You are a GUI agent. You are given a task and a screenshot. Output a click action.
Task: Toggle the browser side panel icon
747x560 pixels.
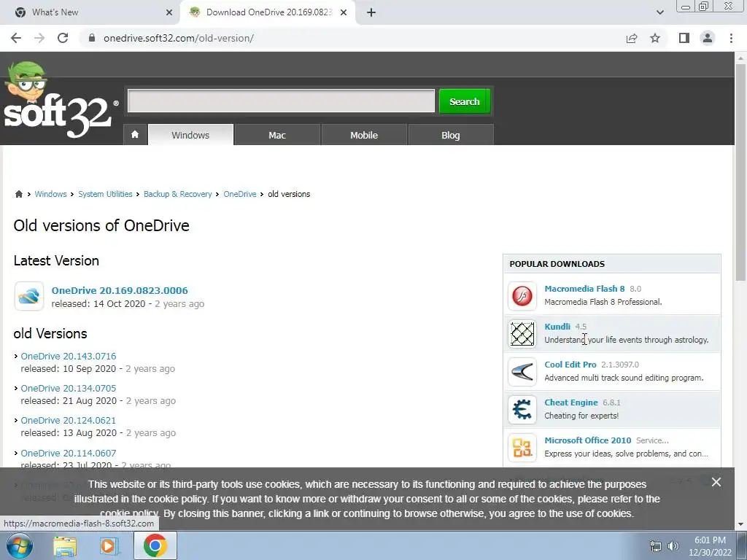[684, 38]
